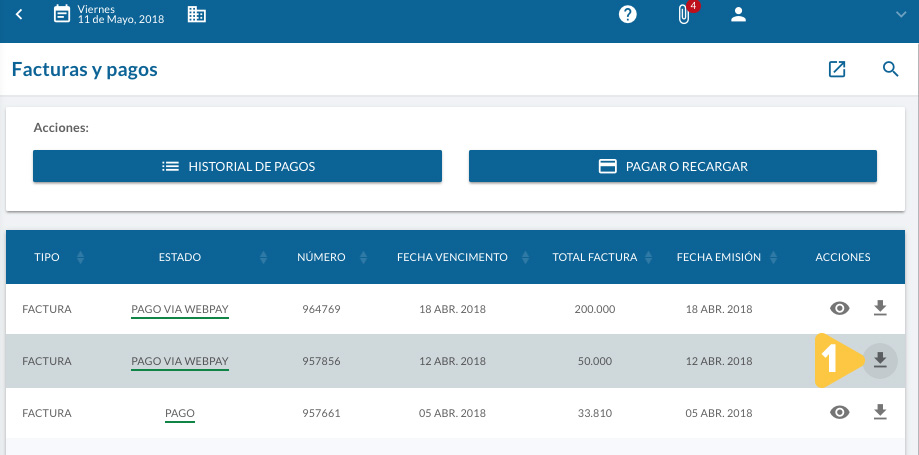919x455 pixels.
Task: Sort by Fecha Emisión column arrows
Action: click(x=774, y=257)
